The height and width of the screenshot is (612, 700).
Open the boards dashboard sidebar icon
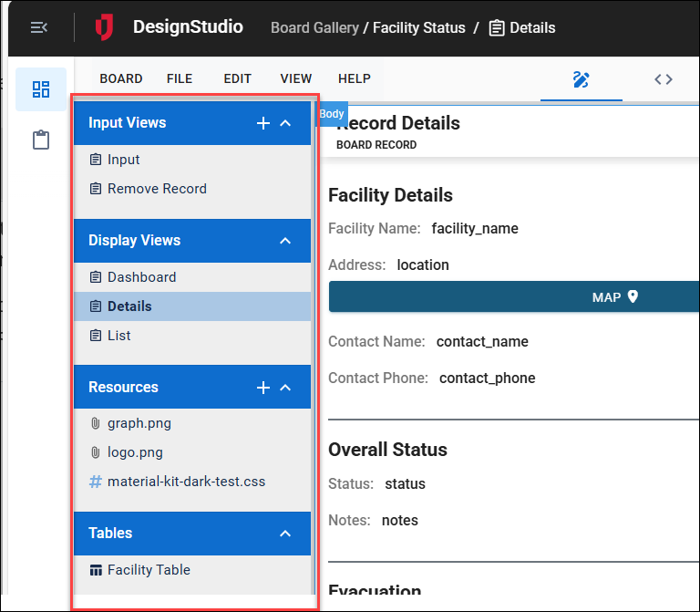[x=41, y=88]
